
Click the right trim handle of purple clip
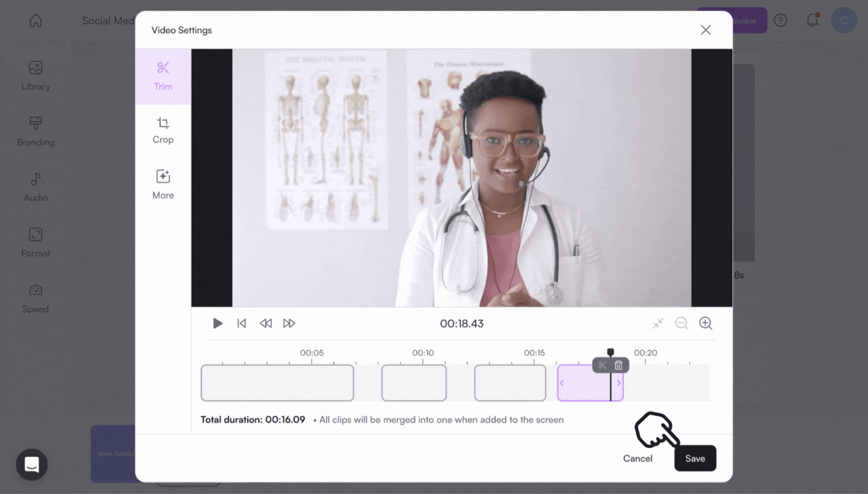click(618, 383)
